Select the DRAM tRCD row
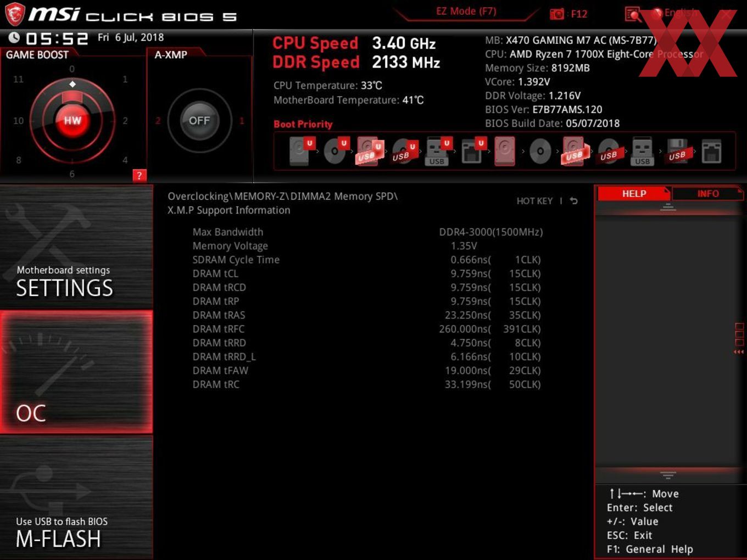The height and width of the screenshot is (560, 747). 367,287
